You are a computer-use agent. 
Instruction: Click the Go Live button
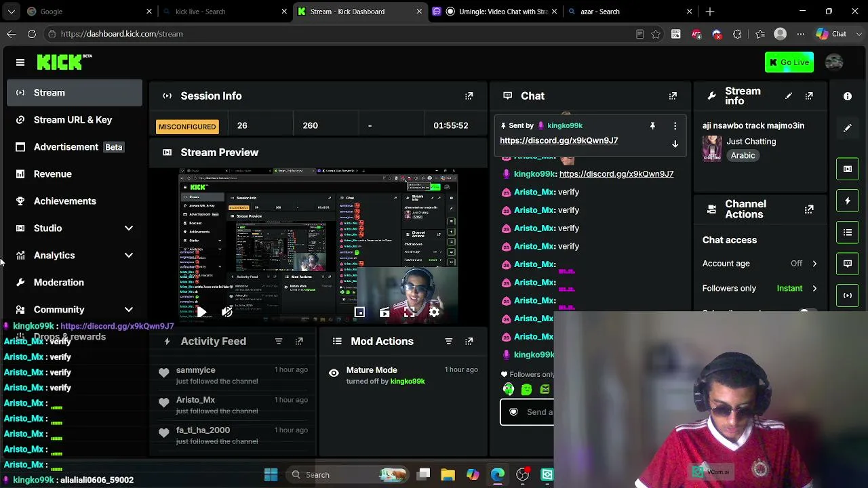click(789, 62)
